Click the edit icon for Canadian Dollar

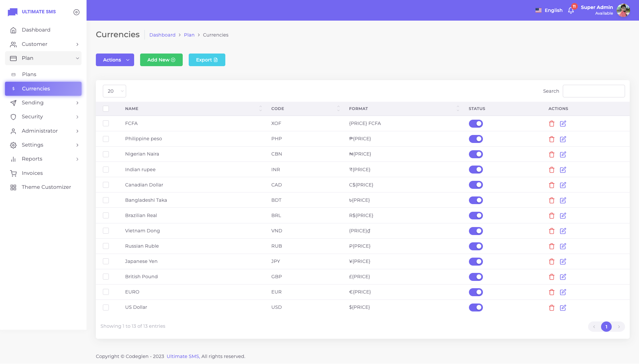point(563,185)
